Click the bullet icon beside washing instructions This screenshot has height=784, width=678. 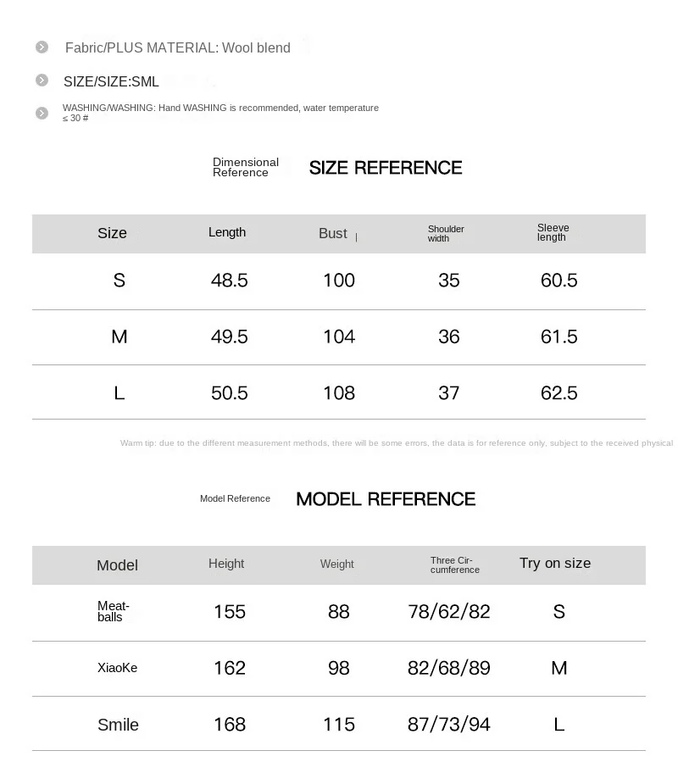tap(42, 113)
